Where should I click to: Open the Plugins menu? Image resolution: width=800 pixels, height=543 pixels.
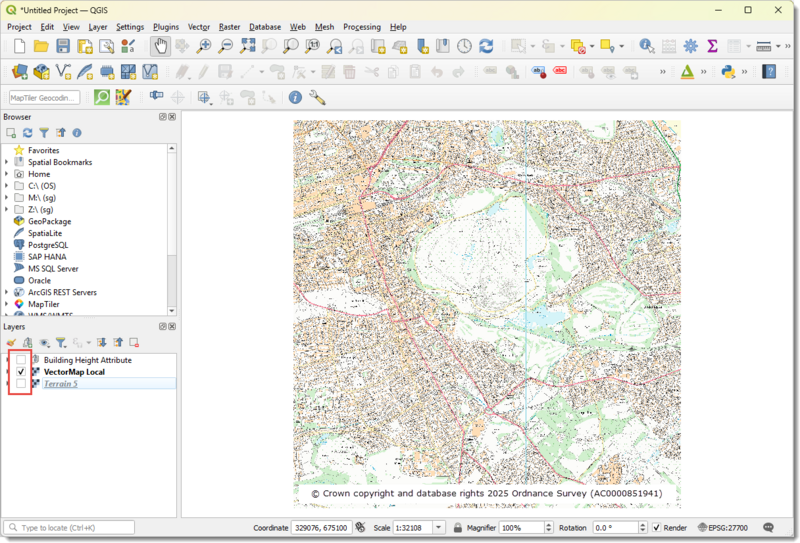coord(166,27)
